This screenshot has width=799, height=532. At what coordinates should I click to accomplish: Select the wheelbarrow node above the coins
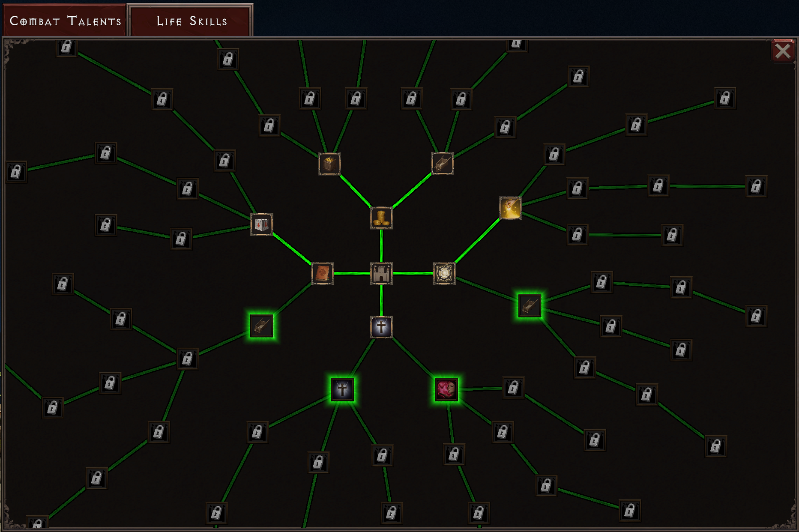pos(442,163)
